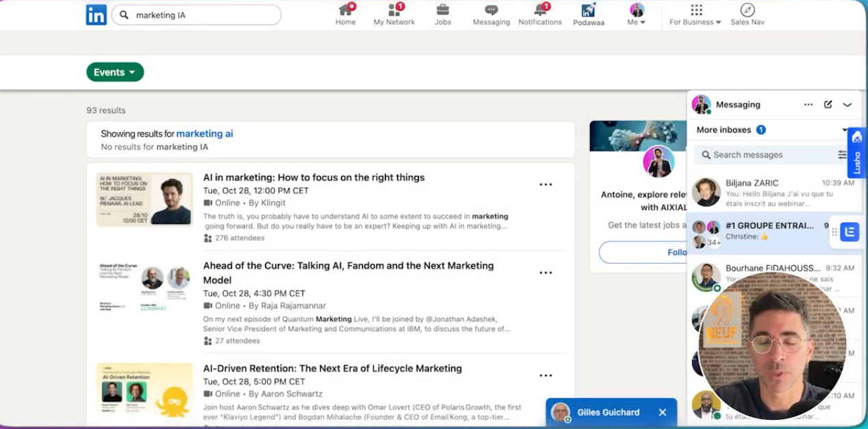Click the 27 attendees text
This screenshot has height=429, width=868.
coord(238,341)
